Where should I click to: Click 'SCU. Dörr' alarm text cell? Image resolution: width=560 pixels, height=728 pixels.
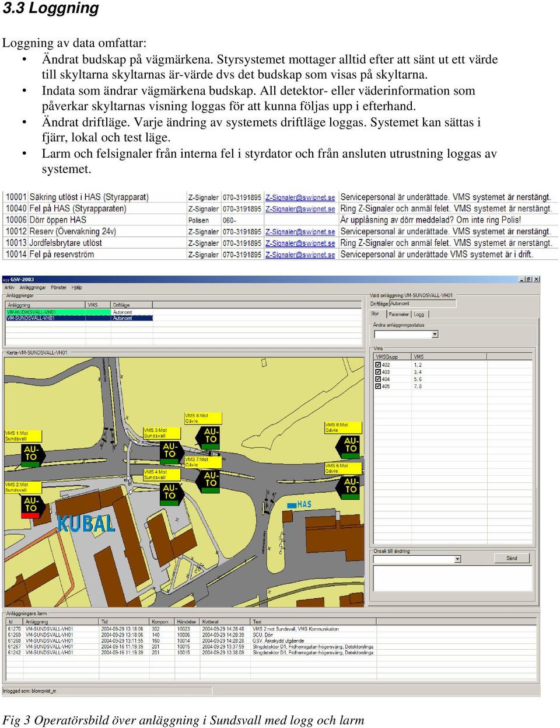click(263, 635)
